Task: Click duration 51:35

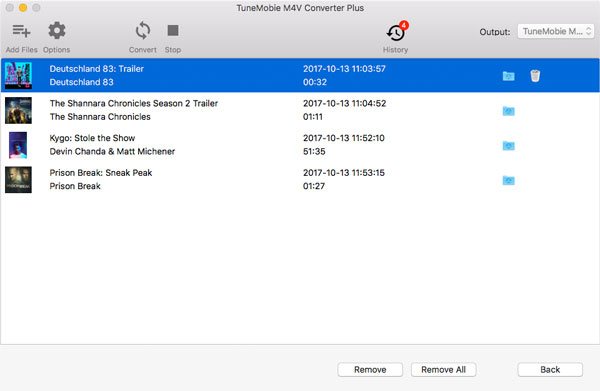Action: coord(314,152)
